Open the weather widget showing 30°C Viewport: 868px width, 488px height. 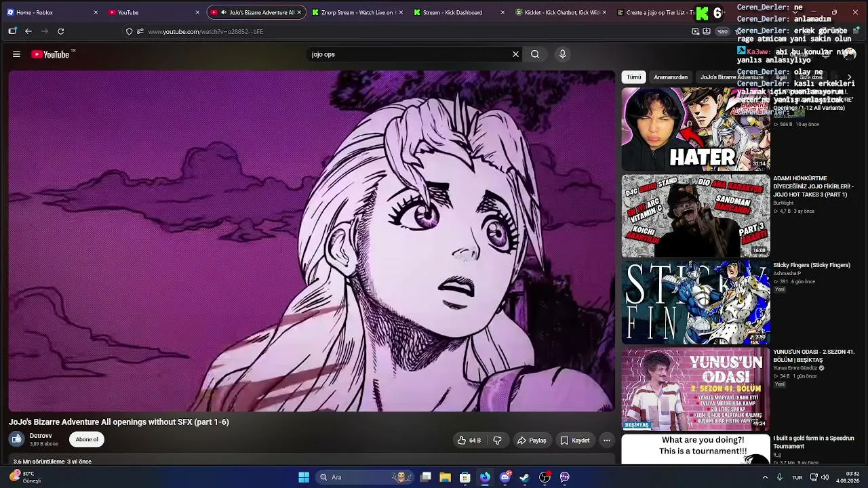click(x=27, y=477)
